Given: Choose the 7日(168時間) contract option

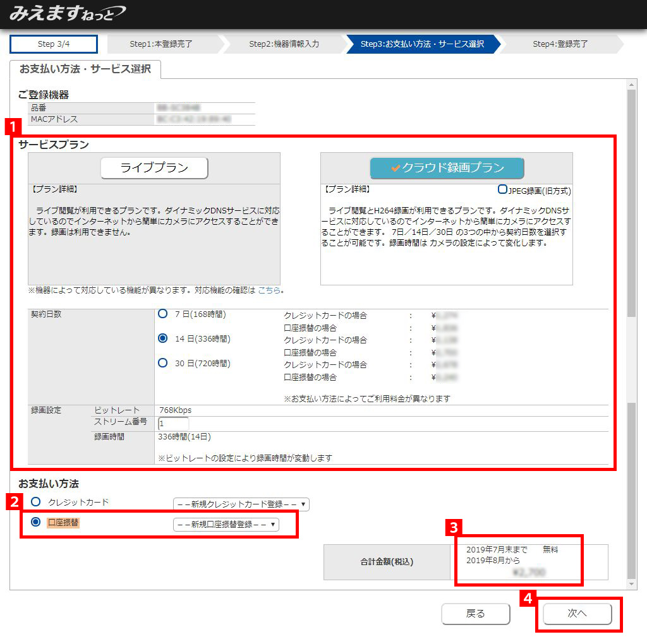Looking at the screenshot, I should (x=163, y=314).
